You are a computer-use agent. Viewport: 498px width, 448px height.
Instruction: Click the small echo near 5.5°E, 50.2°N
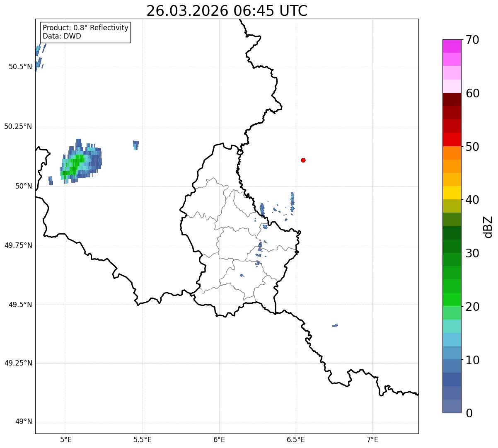[135, 145]
